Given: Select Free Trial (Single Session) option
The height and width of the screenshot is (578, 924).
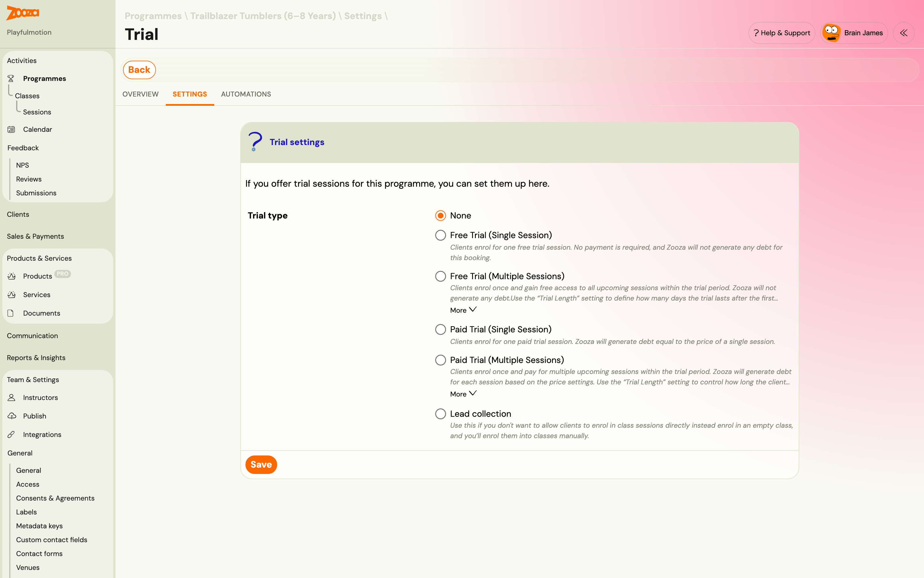Looking at the screenshot, I should point(441,235).
